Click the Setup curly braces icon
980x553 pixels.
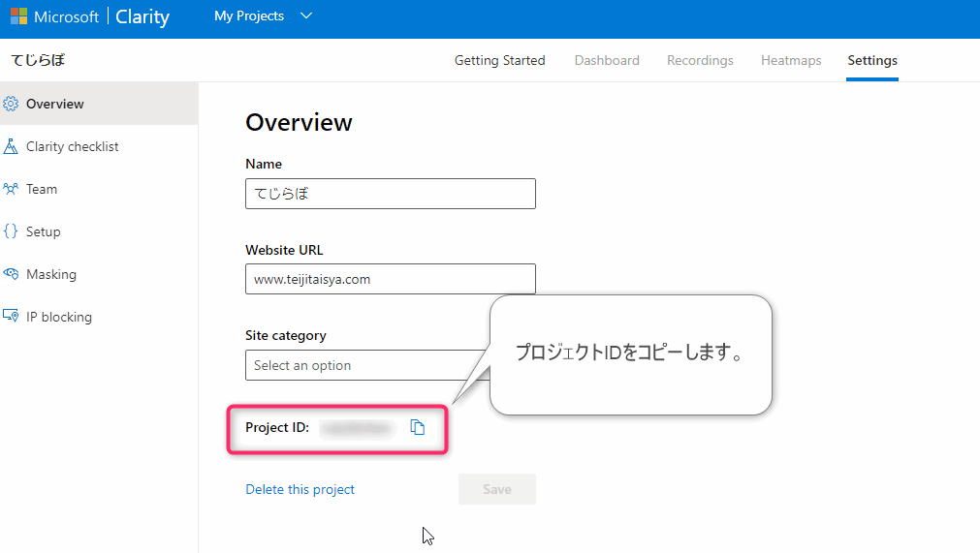pyautogui.click(x=11, y=230)
